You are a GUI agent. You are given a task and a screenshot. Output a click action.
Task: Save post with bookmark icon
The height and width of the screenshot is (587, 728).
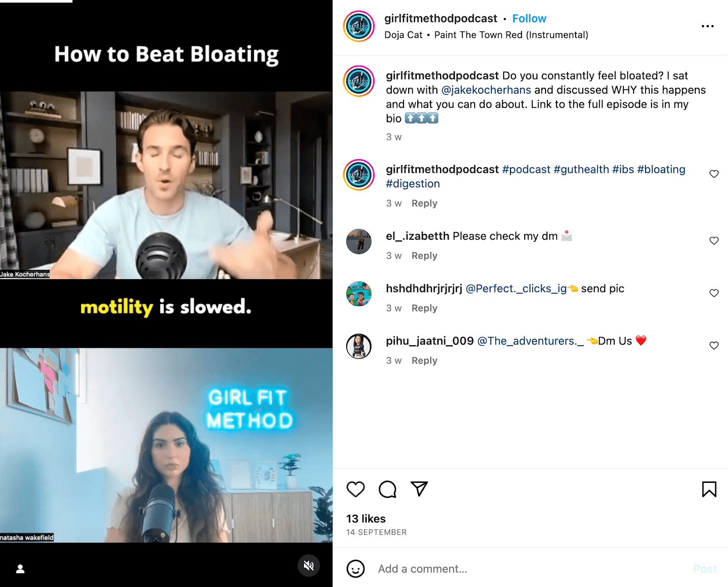(x=709, y=489)
